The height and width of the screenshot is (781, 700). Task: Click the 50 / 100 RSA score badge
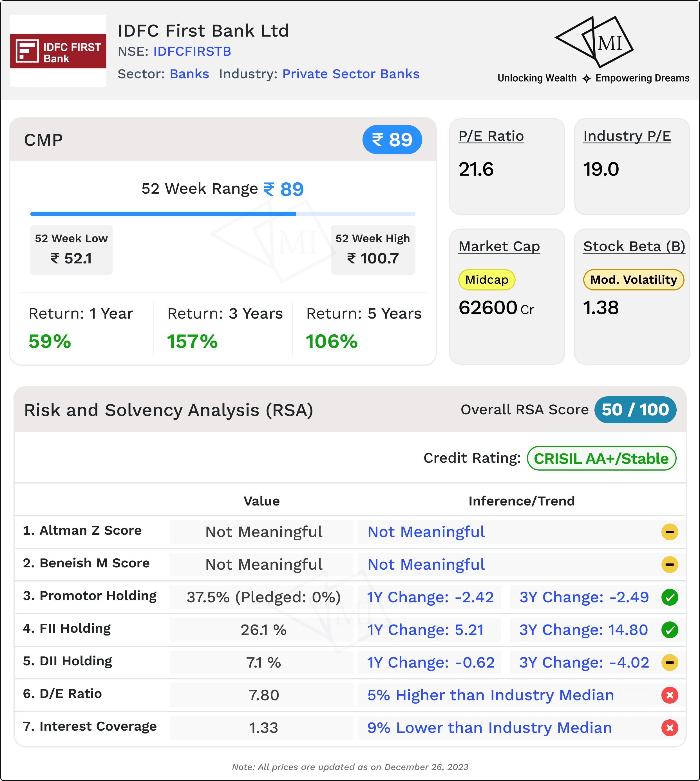(635, 409)
